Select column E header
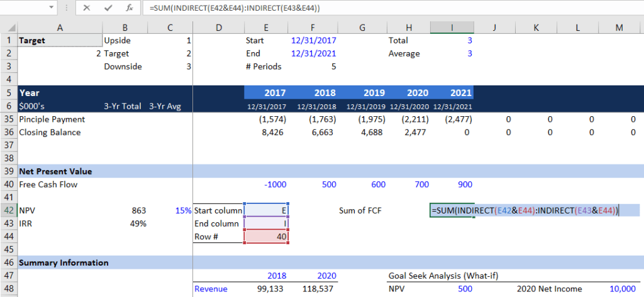 pyautogui.click(x=266, y=26)
